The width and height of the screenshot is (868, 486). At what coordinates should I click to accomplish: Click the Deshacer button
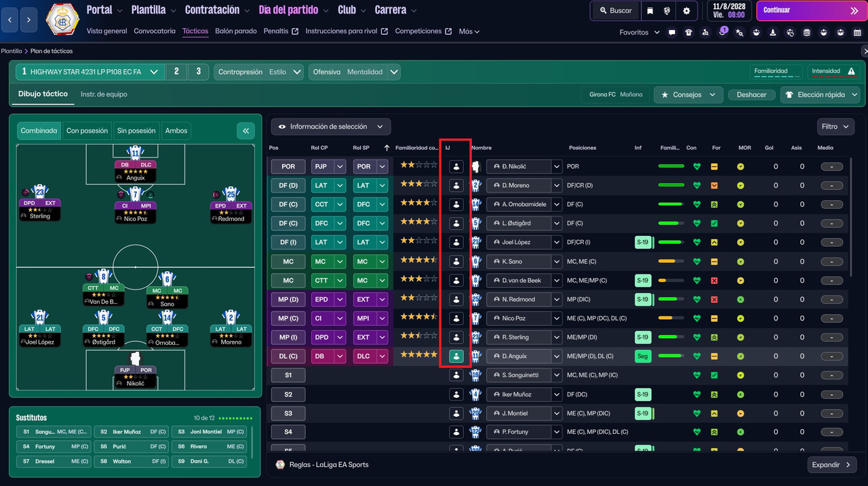click(x=751, y=95)
